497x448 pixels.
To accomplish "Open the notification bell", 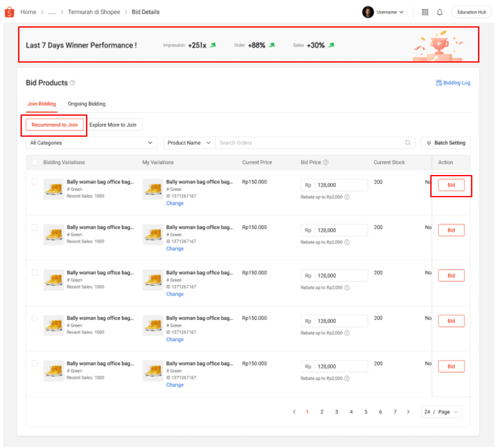I will coord(440,12).
